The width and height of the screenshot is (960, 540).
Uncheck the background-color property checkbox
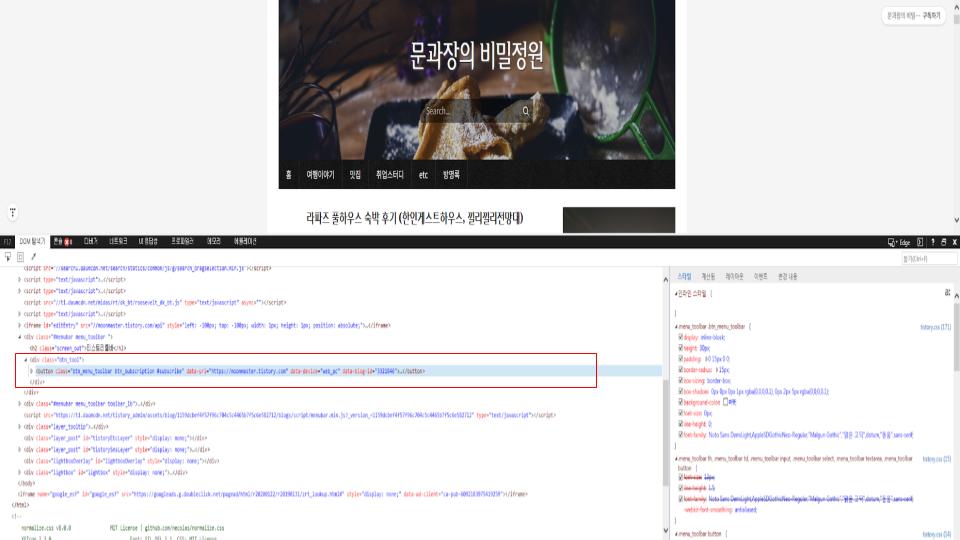click(x=680, y=402)
